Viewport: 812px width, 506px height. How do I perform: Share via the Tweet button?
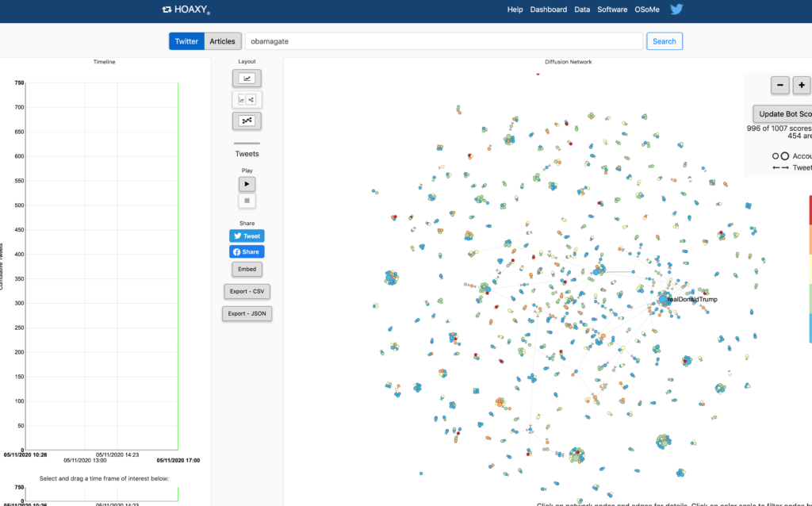coord(247,236)
